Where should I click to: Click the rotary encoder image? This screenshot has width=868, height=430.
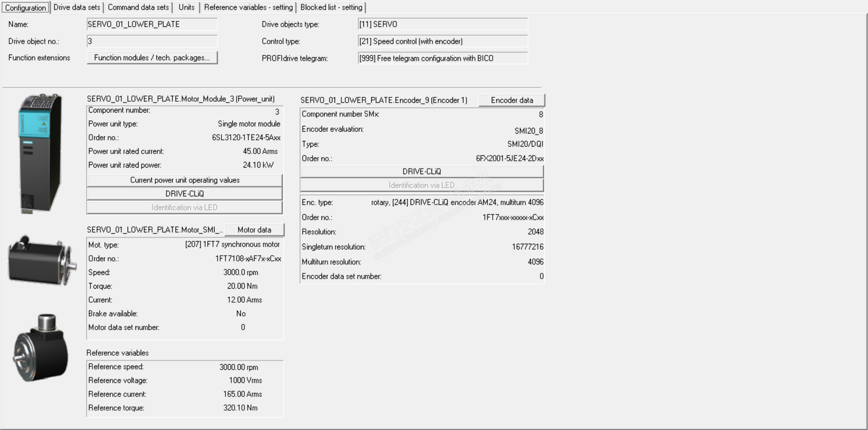tap(41, 348)
